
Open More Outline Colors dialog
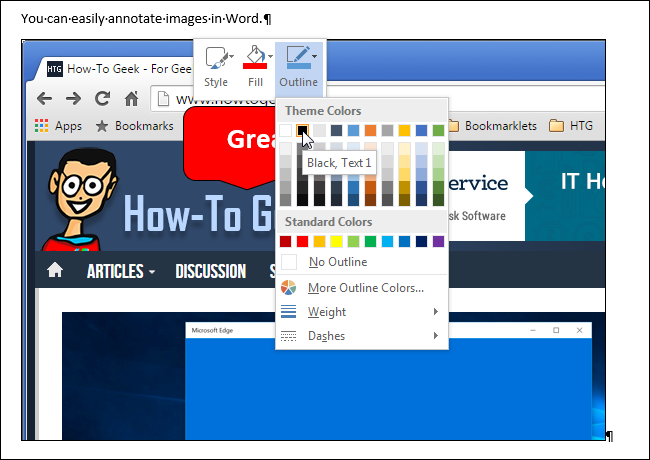coord(362,288)
